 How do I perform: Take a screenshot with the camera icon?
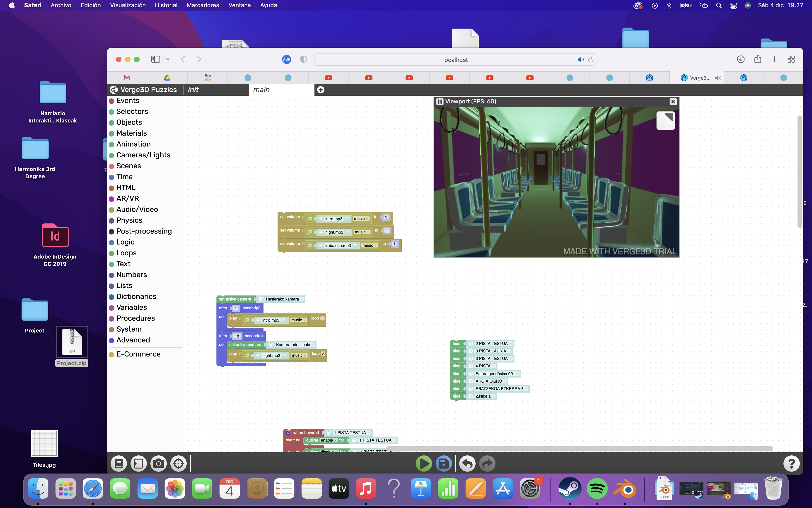tap(158, 464)
